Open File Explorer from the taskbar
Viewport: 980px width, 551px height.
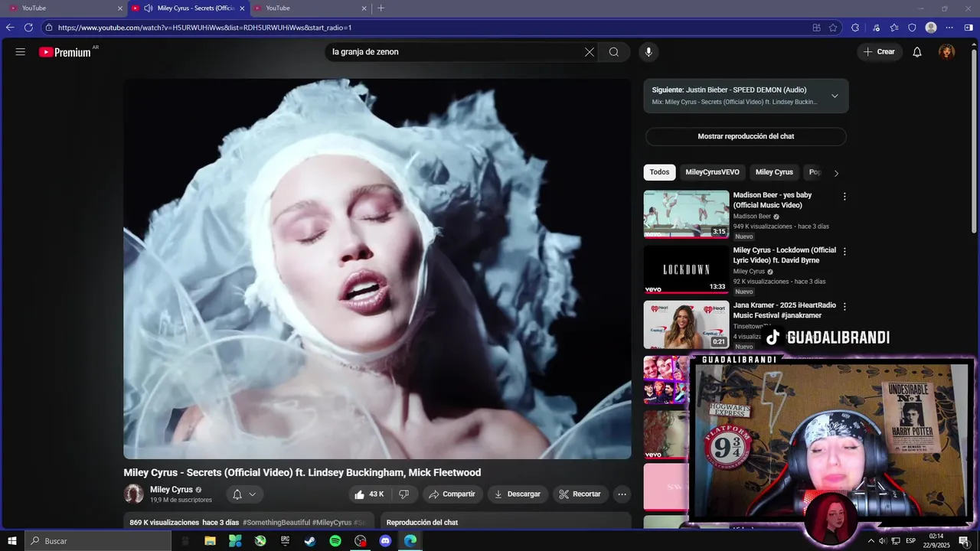210,541
